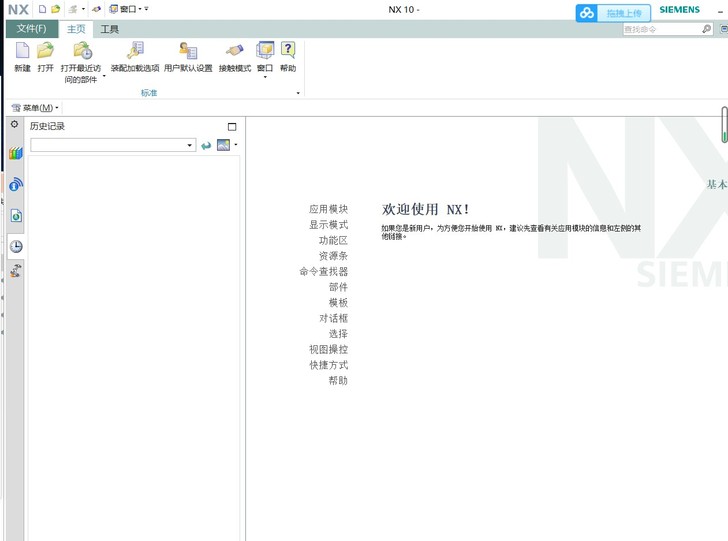Screen dimensions: 728x541
Task: Open the Library books tab in the resource bar
Action: pyautogui.click(x=15, y=153)
